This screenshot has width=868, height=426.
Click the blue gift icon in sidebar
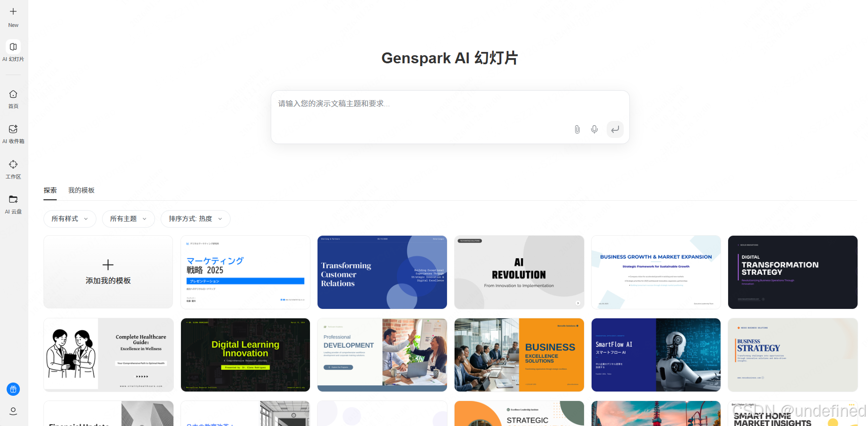tap(13, 389)
